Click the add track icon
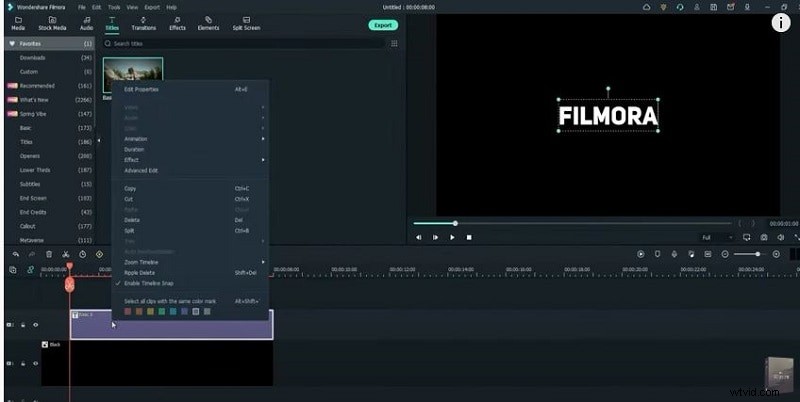The width and height of the screenshot is (800, 402). tap(13, 270)
